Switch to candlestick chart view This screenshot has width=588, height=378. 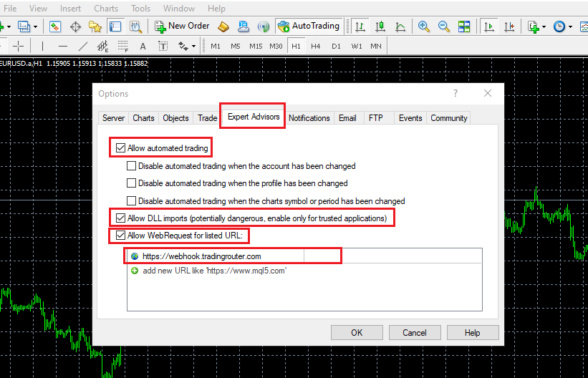380,26
